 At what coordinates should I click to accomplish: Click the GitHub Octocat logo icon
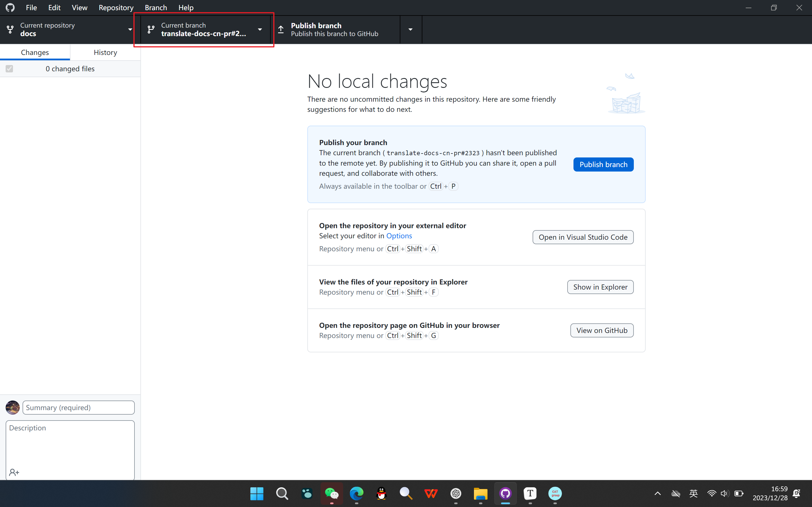[10, 7]
